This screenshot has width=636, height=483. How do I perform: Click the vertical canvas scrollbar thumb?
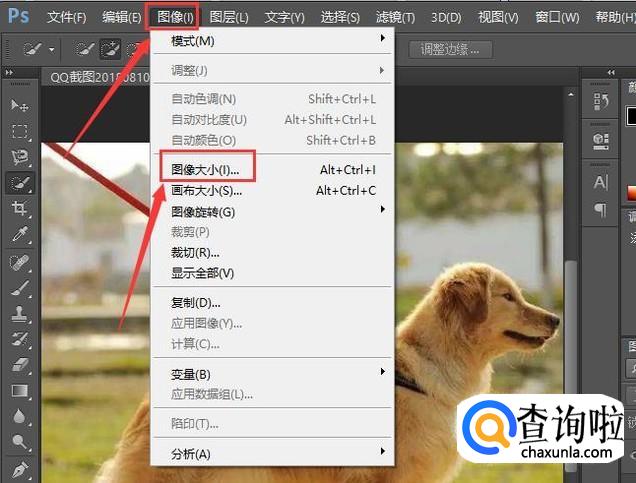tap(571, 365)
